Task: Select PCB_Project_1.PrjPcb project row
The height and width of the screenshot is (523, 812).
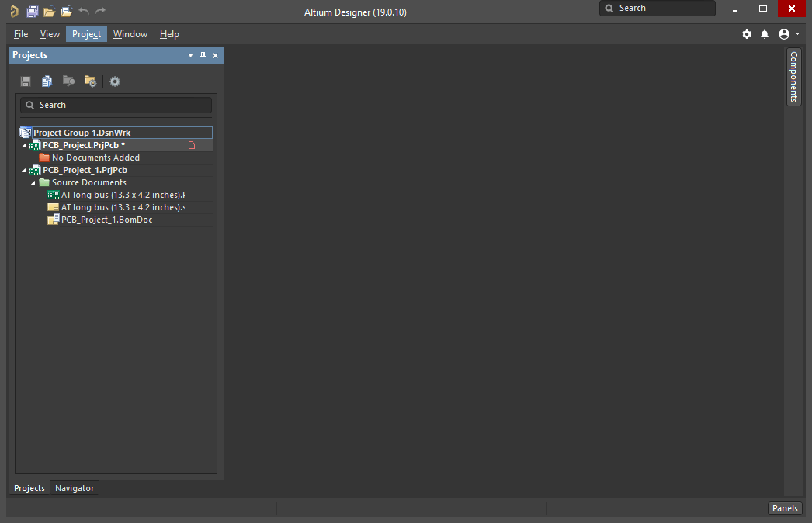Action: click(116, 171)
